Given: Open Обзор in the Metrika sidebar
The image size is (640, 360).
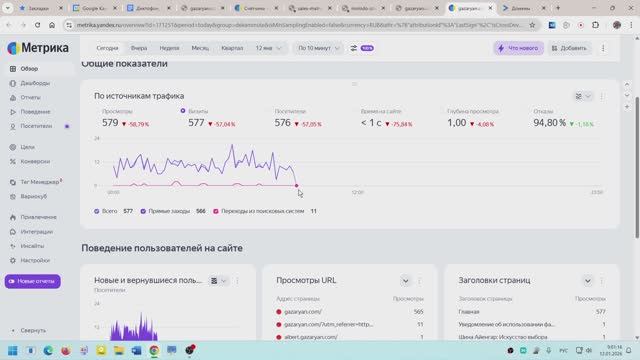Looking at the screenshot, I should click(29, 69).
